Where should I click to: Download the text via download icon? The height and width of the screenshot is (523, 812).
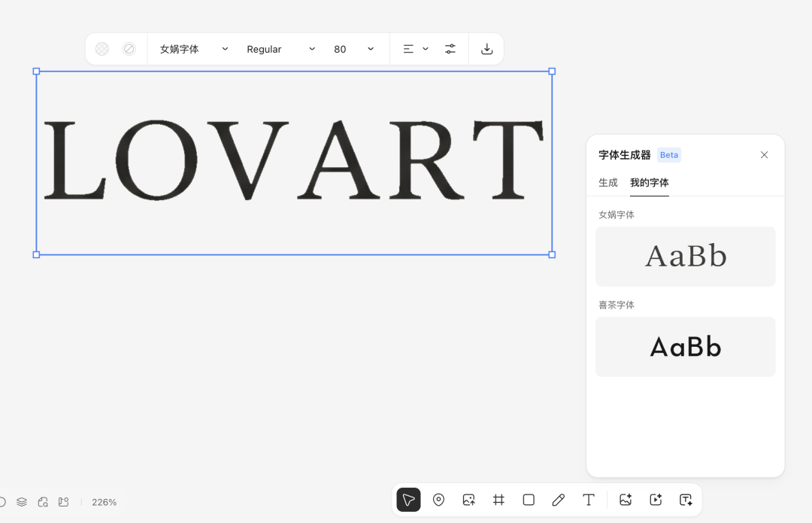point(486,49)
